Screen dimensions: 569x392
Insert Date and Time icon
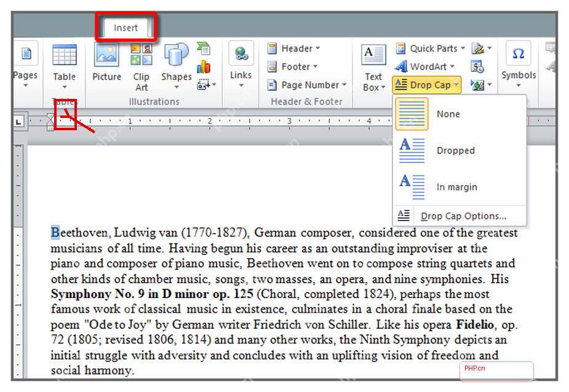coord(477,67)
